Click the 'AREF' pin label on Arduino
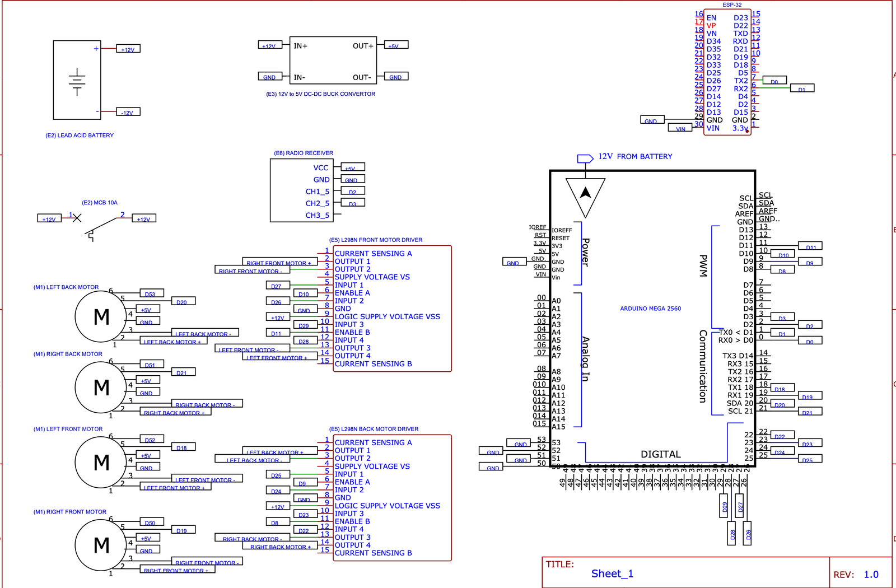This screenshot has height=588, width=896. click(744, 214)
